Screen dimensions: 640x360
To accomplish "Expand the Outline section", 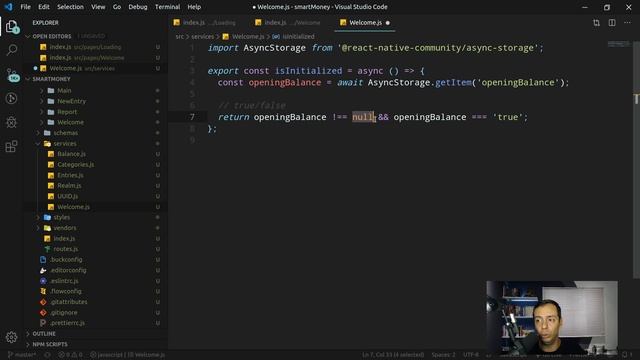I will [44, 334].
